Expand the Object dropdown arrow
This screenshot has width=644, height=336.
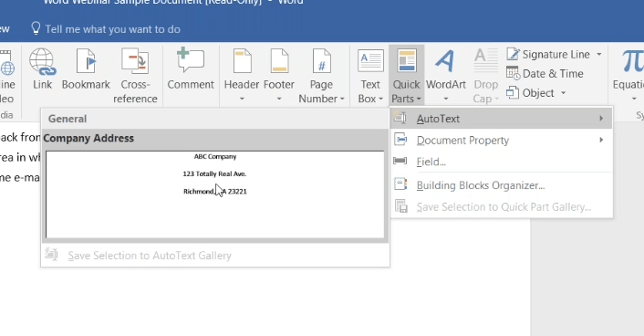coord(563,93)
